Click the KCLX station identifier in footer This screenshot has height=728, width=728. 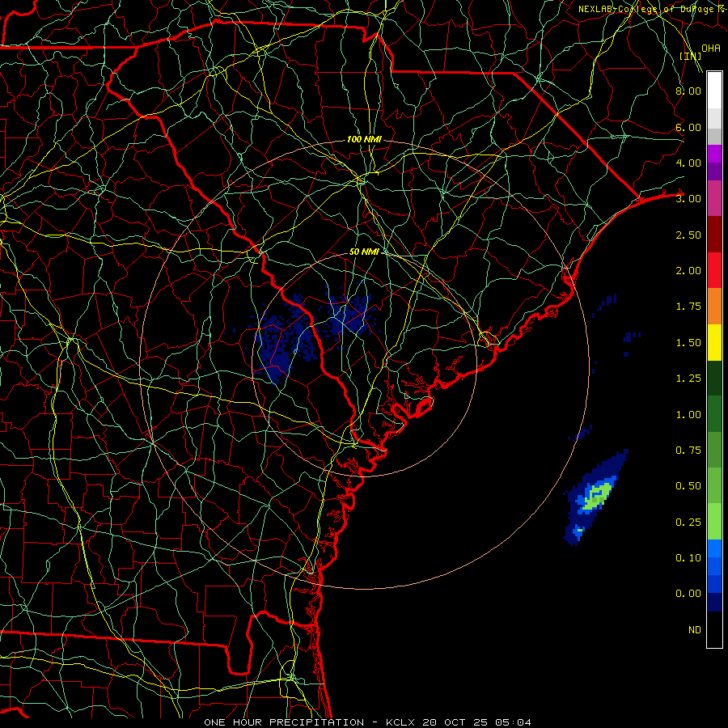click(400, 722)
